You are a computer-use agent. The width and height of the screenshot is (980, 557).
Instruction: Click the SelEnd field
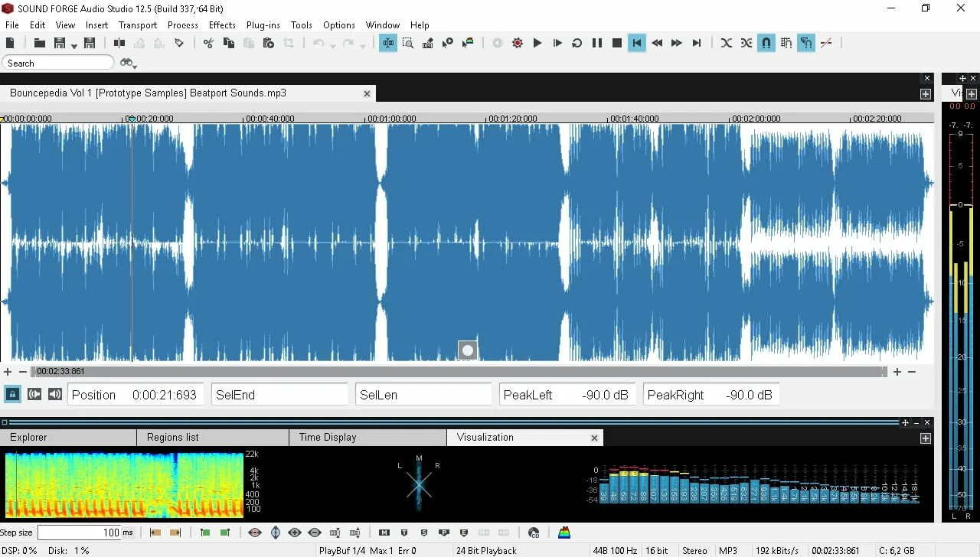279,395
